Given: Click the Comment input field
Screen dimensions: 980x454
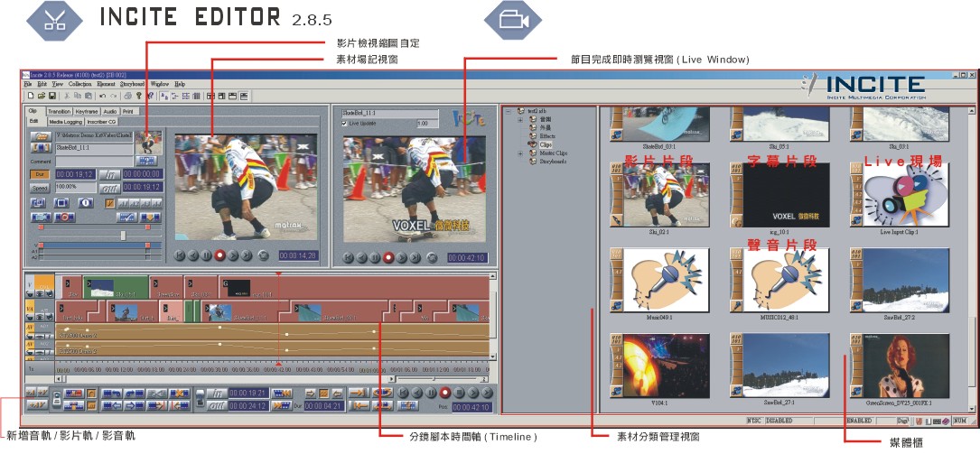Looking at the screenshot, I should (94, 162).
